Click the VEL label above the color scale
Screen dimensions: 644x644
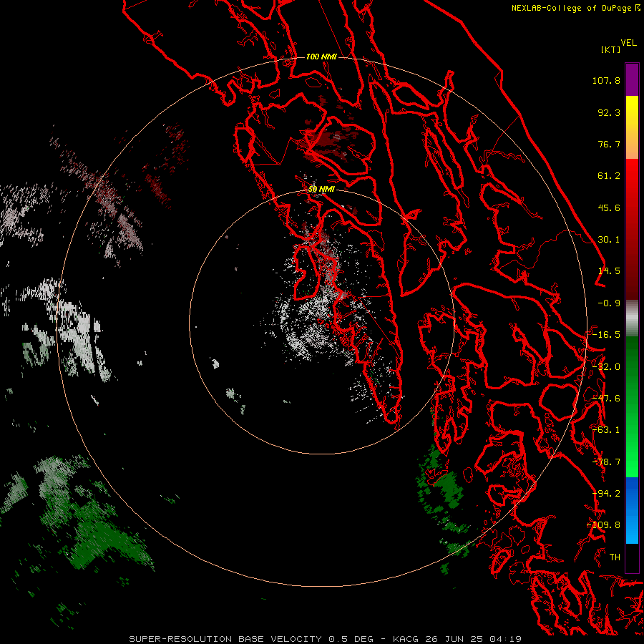pyautogui.click(x=628, y=43)
